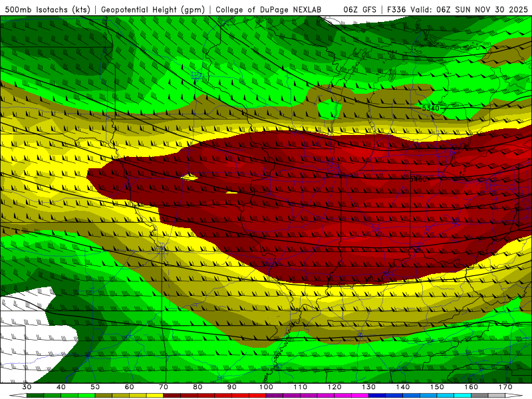Click the 'Geopotential Height (gpm)' label

[153, 9]
